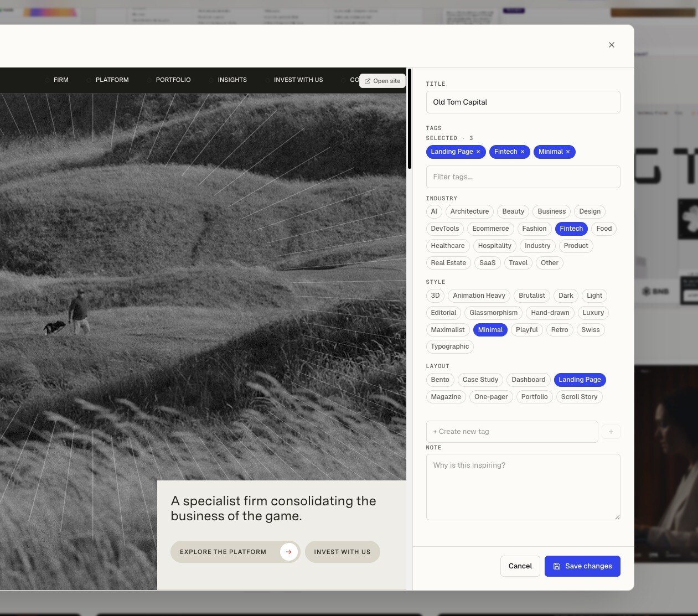
Task: Select the Beauty tag
Action: (x=513, y=211)
